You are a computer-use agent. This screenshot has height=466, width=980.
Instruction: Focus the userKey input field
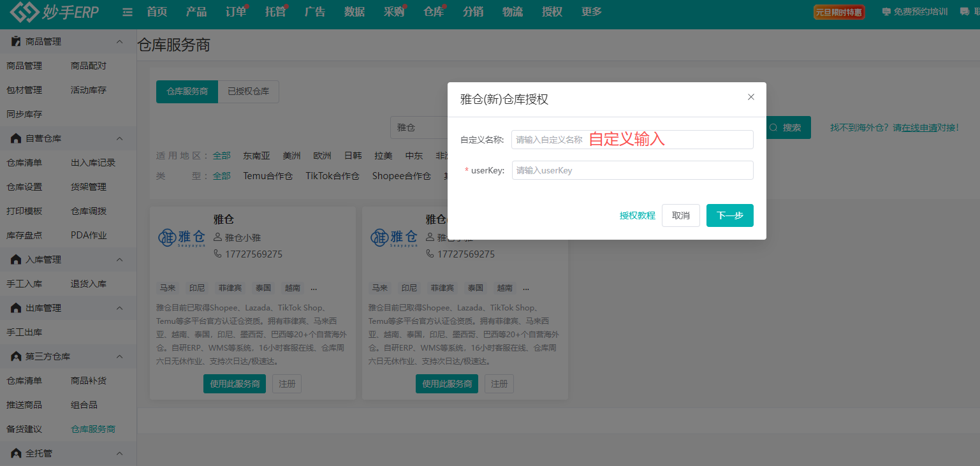pos(632,170)
